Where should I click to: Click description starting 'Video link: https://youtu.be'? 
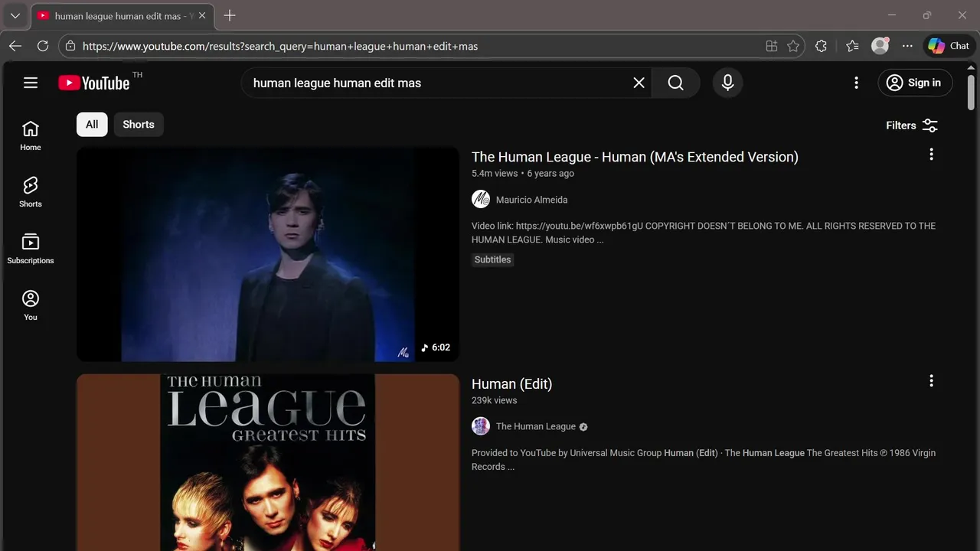(x=704, y=233)
